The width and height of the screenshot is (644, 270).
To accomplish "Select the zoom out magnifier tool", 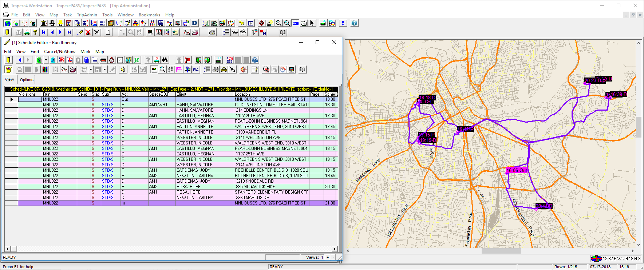I will point(287,23).
